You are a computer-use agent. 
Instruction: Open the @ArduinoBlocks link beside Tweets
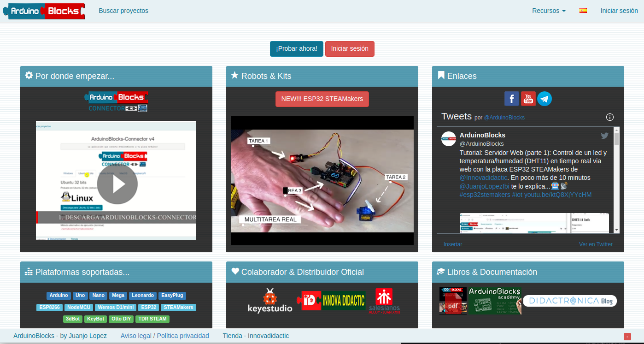click(x=504, y=118)
